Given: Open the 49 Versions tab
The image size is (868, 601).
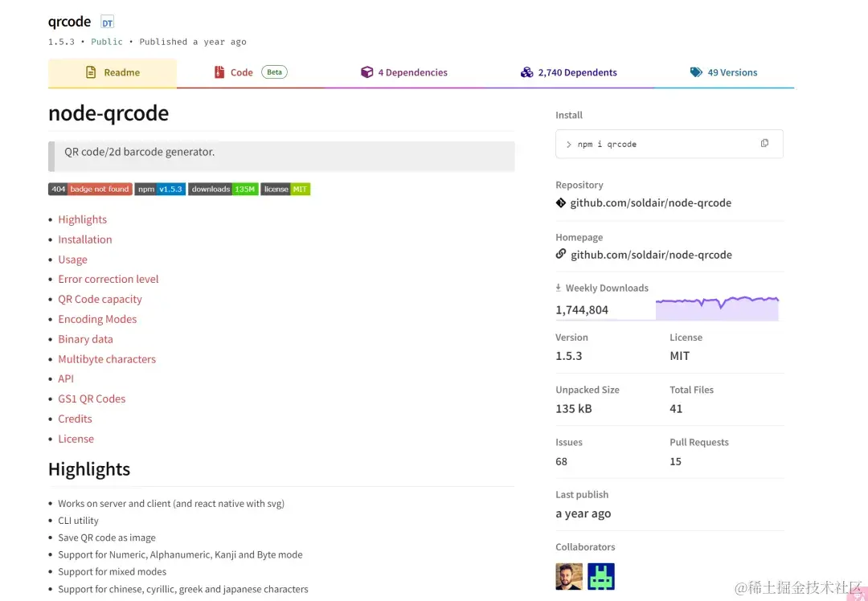Looking at the screenshot, I should (723, 72).
